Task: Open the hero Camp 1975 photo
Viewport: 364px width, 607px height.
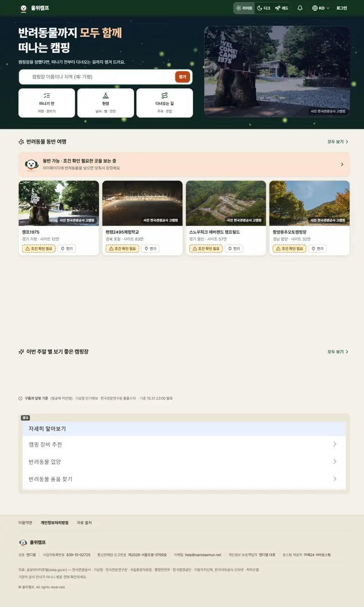Action: click(277, 71)
